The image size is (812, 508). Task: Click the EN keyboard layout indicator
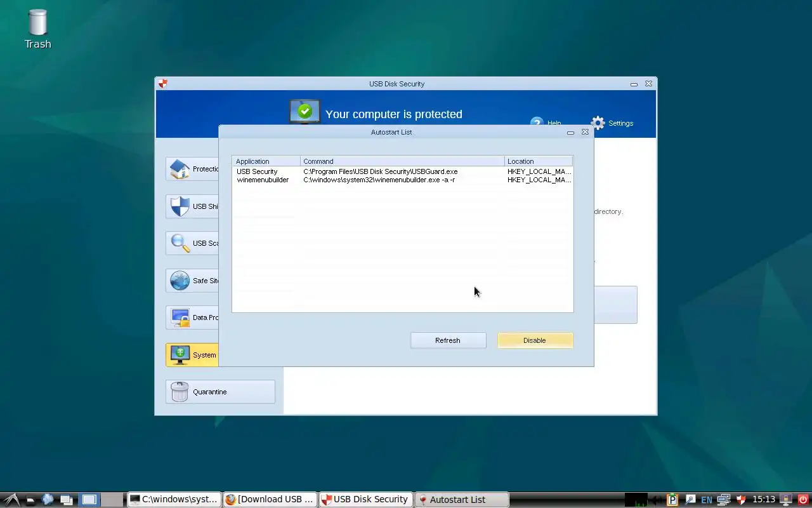(707, 500)
